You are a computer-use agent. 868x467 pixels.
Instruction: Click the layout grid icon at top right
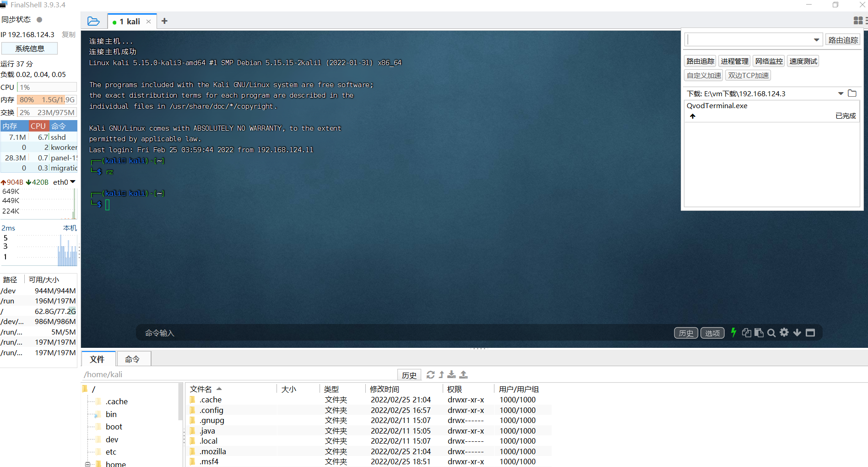point(858,21)
